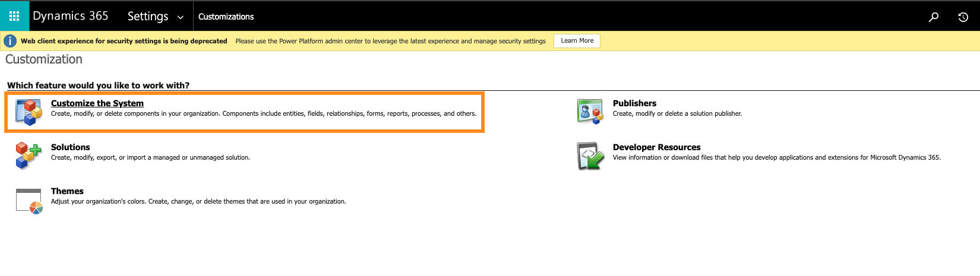The height and width of the screenshot is (276, 980).
Task: Click the 'Adjust your organization's colors' description
Action: point(198,201)
